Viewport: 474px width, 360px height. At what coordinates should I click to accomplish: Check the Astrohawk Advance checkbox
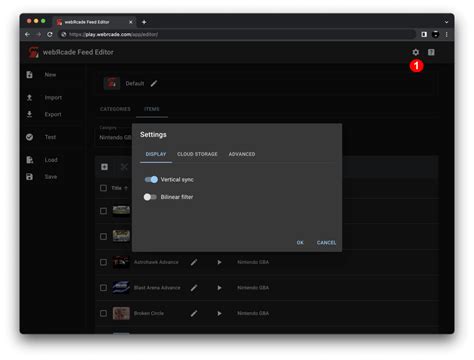pos(103,262)
